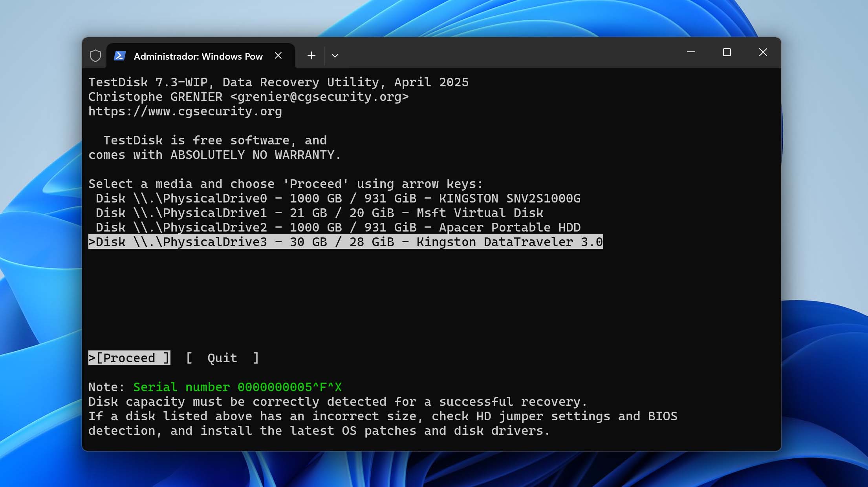
Task: Select the PhysicalDrive3 Kingston DataTraveler 3.0 line
Action: click(346, 242)
